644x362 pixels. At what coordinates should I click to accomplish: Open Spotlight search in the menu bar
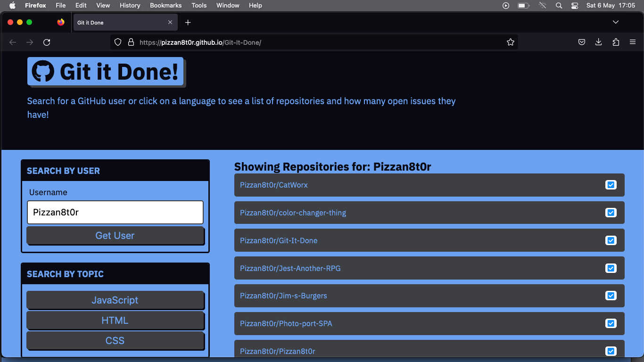(559, 5)
